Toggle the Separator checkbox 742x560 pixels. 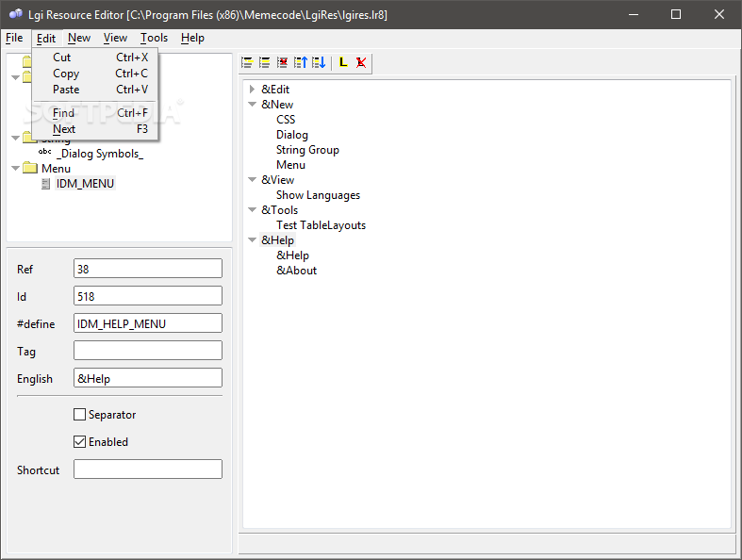point(79,415)
